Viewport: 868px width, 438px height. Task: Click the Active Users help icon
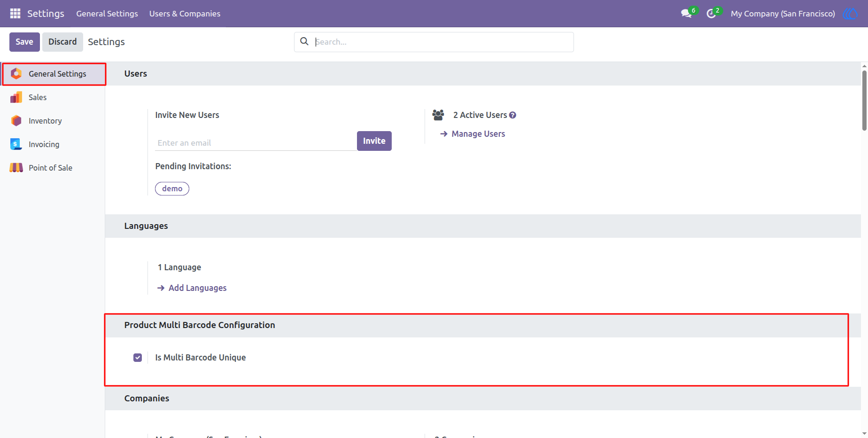click(x=513, y=115)
